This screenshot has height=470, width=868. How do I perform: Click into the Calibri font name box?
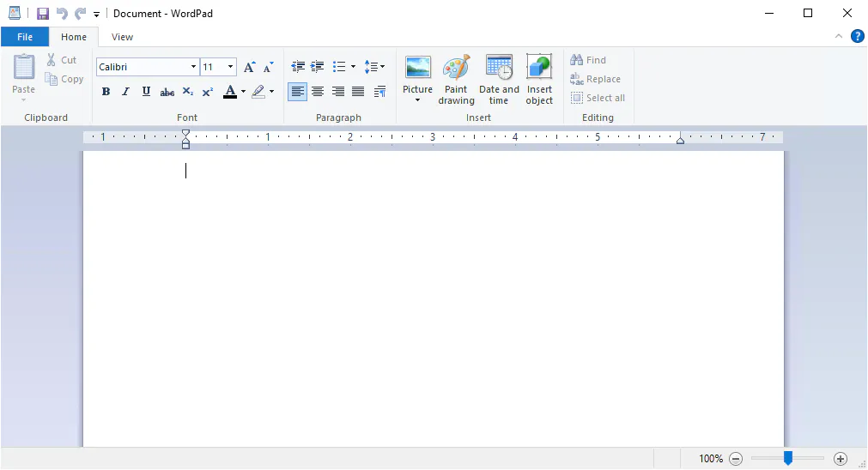143,67
